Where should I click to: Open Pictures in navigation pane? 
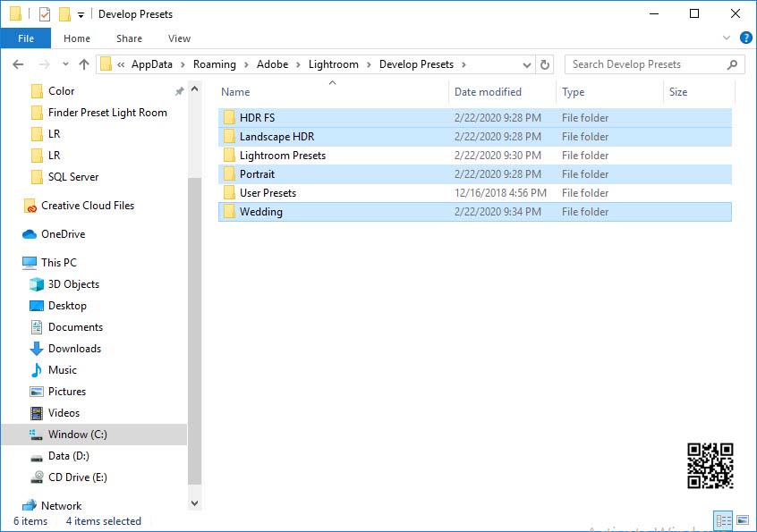66,391
